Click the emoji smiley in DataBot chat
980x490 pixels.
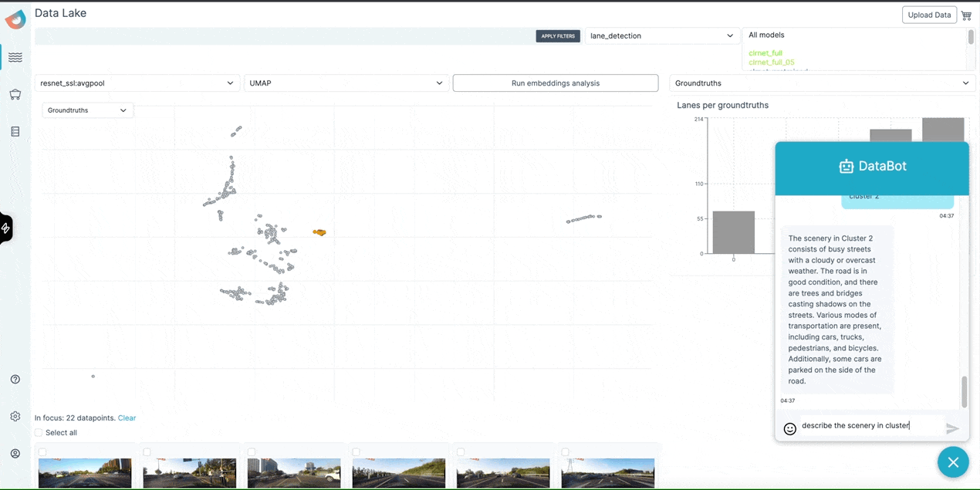click(x=789, y=429)
